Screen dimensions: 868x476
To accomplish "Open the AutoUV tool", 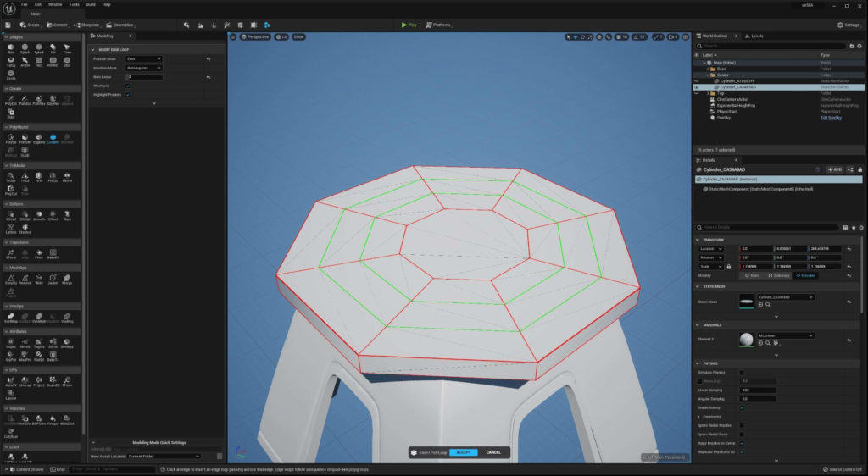I will [x=10, y=381].
